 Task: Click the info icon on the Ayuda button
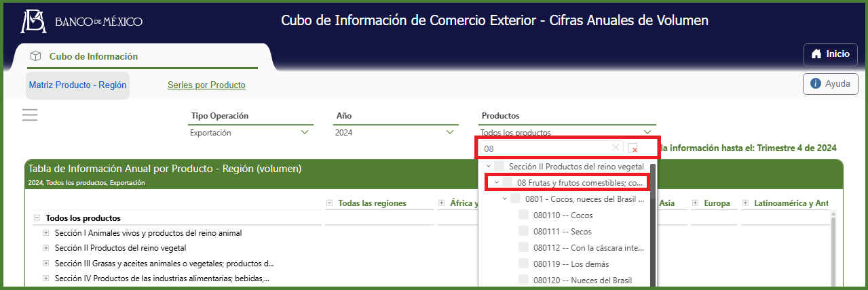pos(816,84)
